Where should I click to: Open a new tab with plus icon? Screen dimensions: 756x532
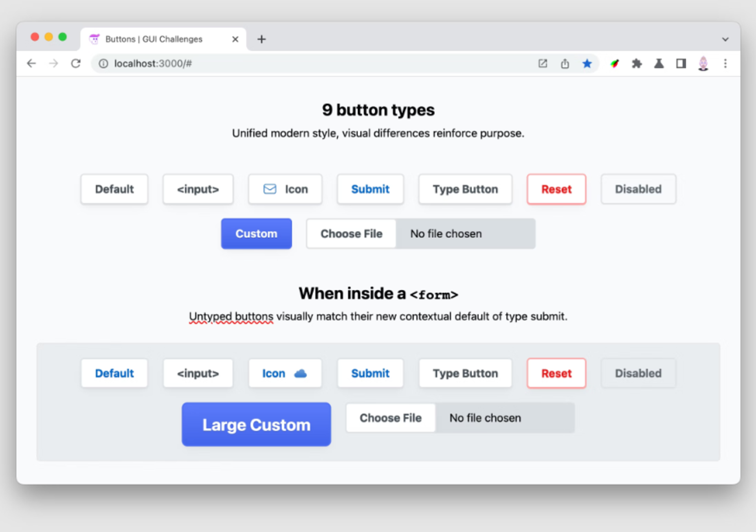262,39
